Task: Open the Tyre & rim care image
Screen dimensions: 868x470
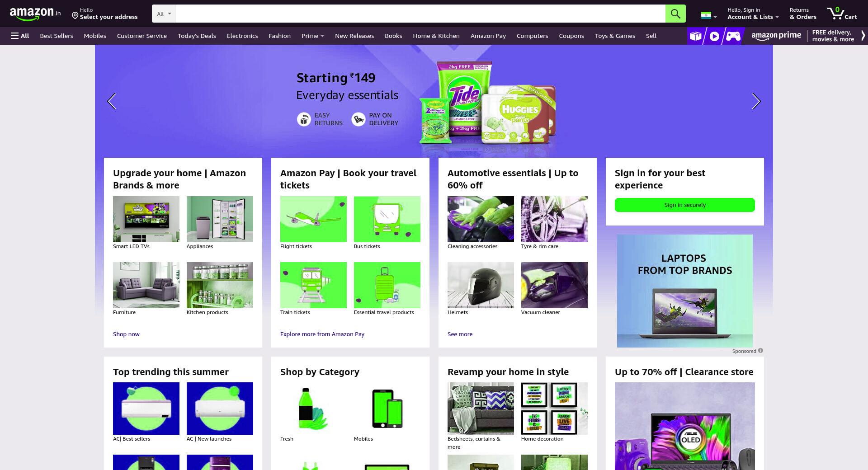Action: (554, 219)
